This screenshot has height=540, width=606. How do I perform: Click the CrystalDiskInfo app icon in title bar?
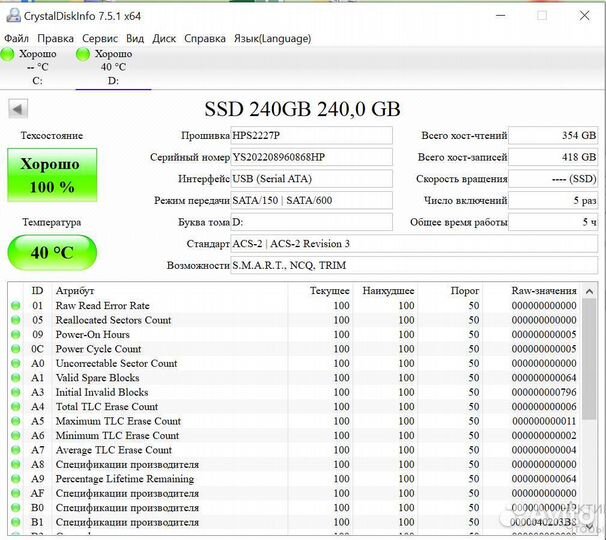(x=14, y=15)
